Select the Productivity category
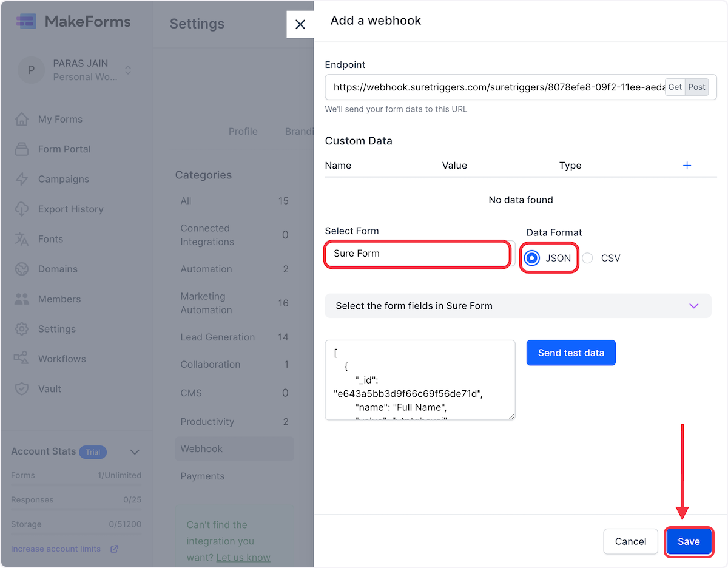 tap(234, 421)
